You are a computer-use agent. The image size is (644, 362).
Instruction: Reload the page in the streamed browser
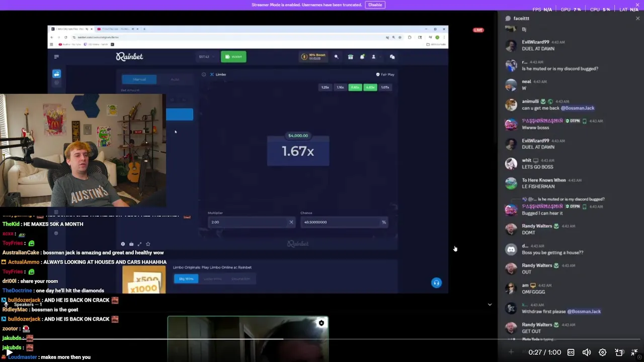click(x=65, y=37)
